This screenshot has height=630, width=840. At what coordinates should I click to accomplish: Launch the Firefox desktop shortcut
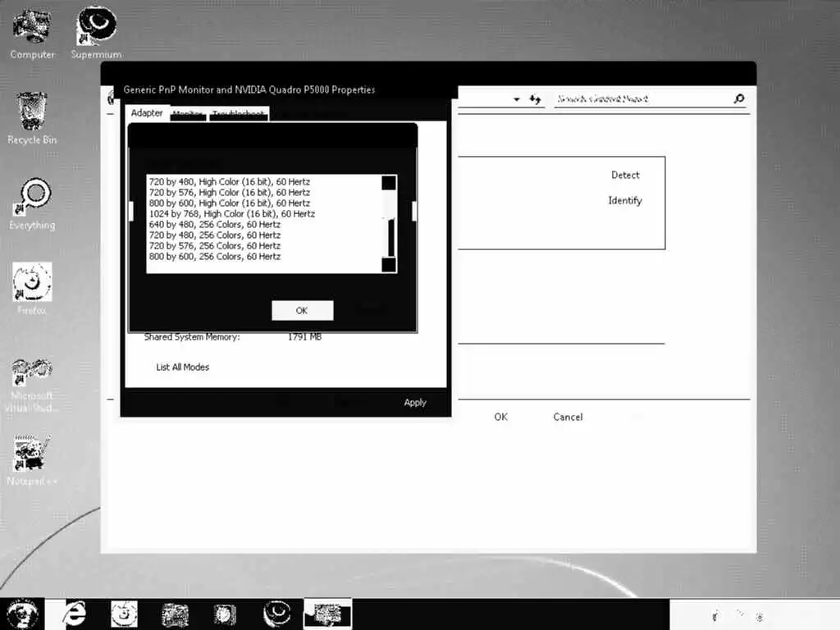[32, 289]
